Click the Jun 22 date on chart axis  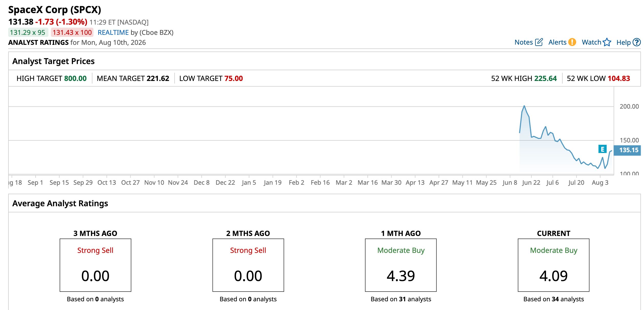tap(531, 183)
